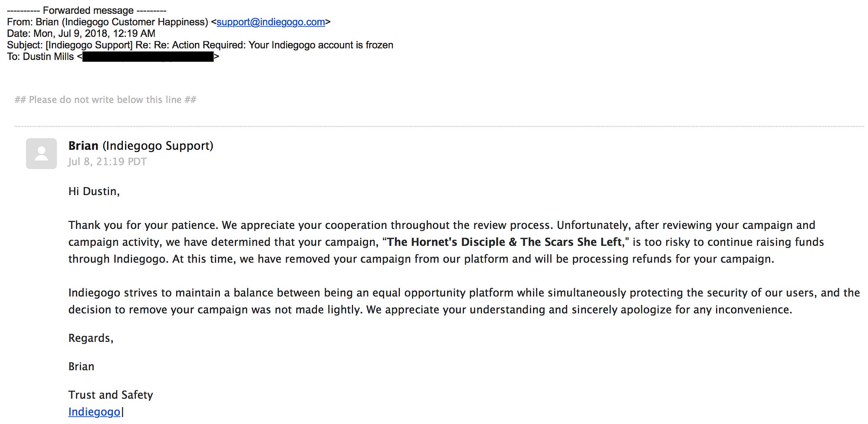Image resolution: width=868 pixels, height=424 pixels.
Task: Open the support@indiegogo.com email link
Action: (270, 22)
